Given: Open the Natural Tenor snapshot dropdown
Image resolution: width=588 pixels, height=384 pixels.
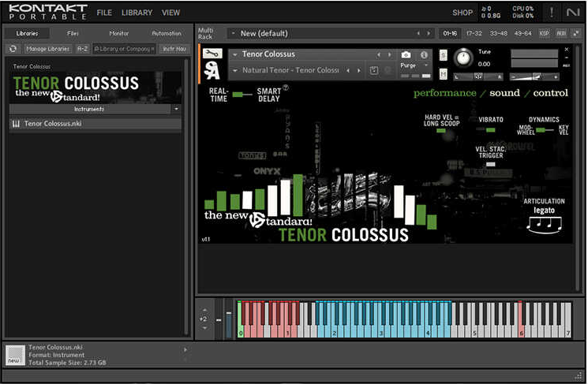Looking at the screenshot, I should (x=235, y=70).
